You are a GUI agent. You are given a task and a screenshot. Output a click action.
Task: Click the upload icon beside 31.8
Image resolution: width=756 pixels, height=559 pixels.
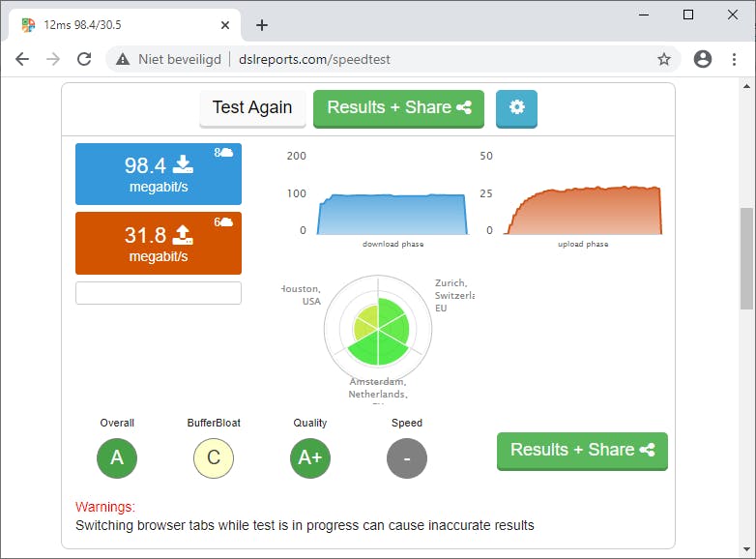184,234
